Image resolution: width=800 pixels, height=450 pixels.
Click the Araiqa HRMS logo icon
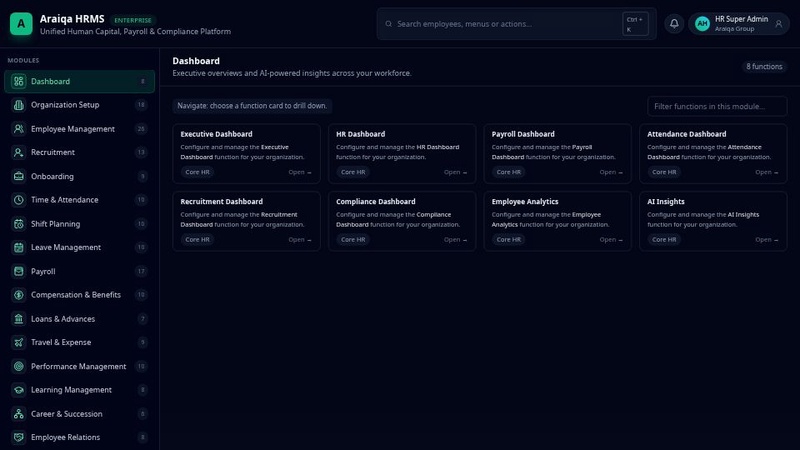(x=21, y=24)
